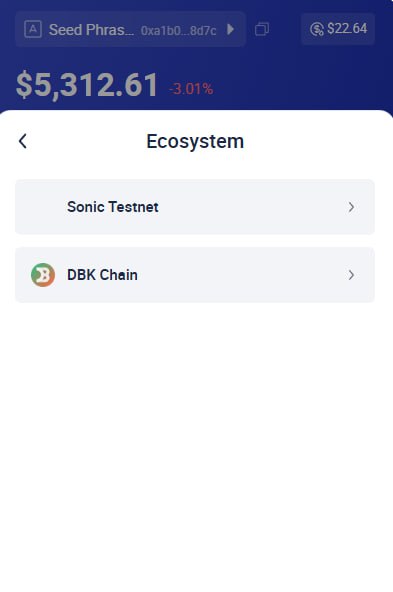Viewport: 393px width, 592px height.
Task: Click the DBK Chain logo icon
Action: [x=43, y=275]
